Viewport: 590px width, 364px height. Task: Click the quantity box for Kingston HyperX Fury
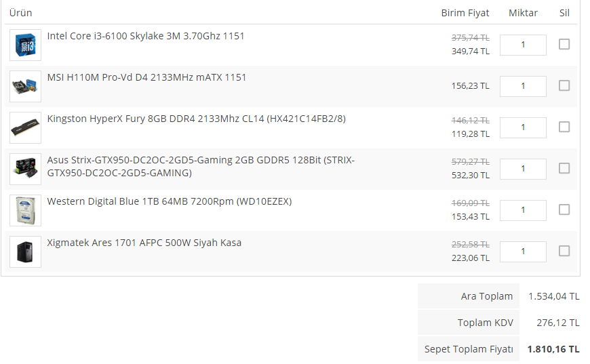(523, 127)
